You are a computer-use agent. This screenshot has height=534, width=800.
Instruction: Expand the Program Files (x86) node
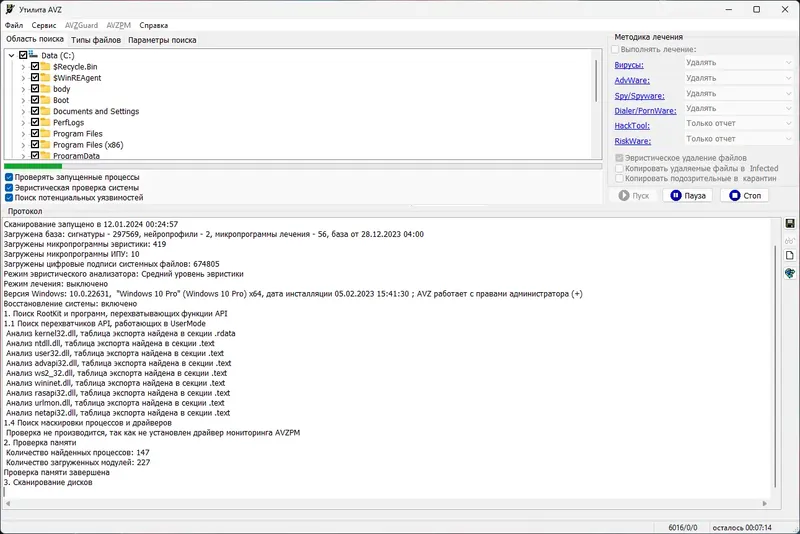point(23,145)
